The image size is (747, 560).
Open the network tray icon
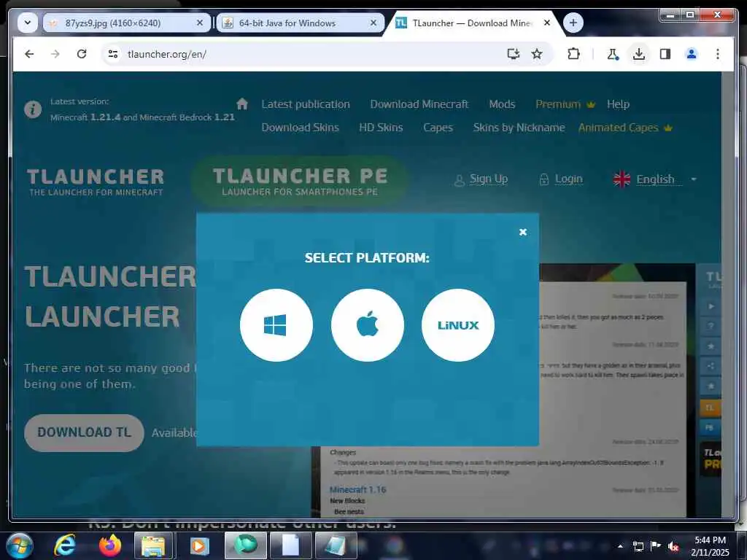(638, 546)
